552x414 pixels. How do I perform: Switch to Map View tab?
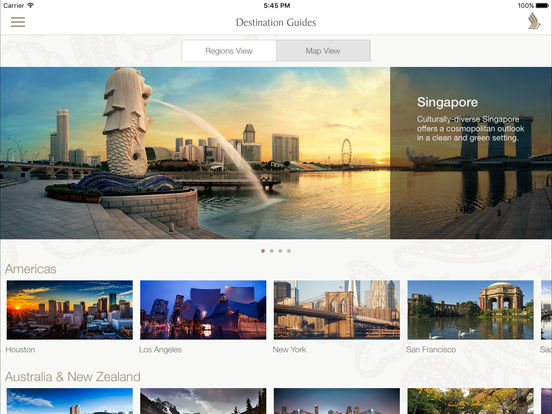pyautogui.click(x=323, y=51)
